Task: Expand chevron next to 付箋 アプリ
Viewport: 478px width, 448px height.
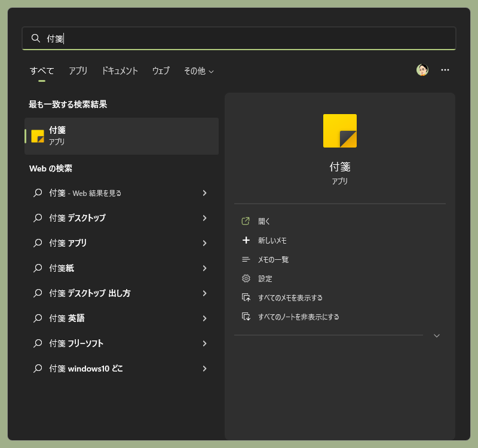Action: pos(205,243)
